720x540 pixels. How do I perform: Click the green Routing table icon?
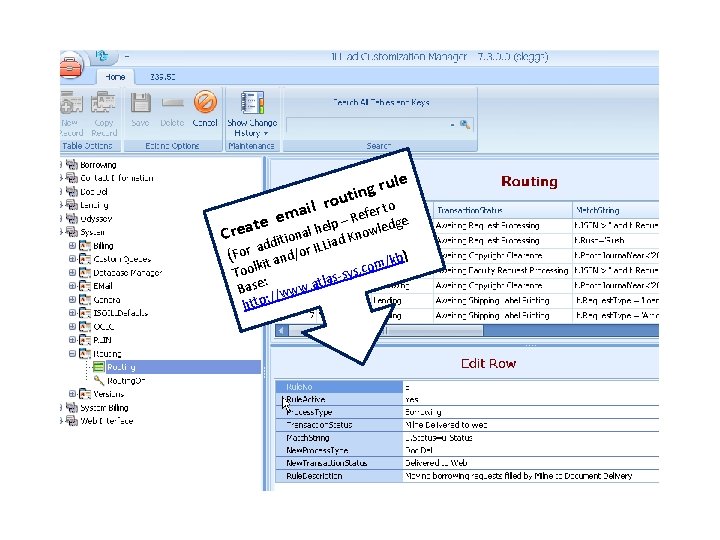tap(98, 366)
